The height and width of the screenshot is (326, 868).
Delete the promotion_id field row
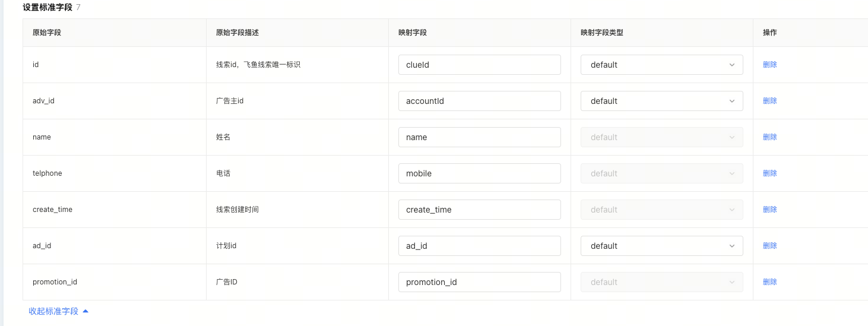pyautogui.click(x=770, y=282)
